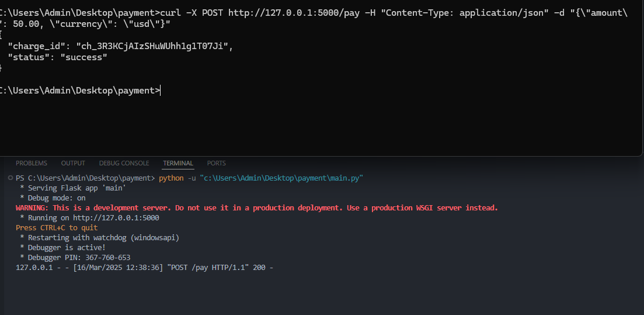Click the red development server WARNING line
644x315 pixels.
point(256,208)
